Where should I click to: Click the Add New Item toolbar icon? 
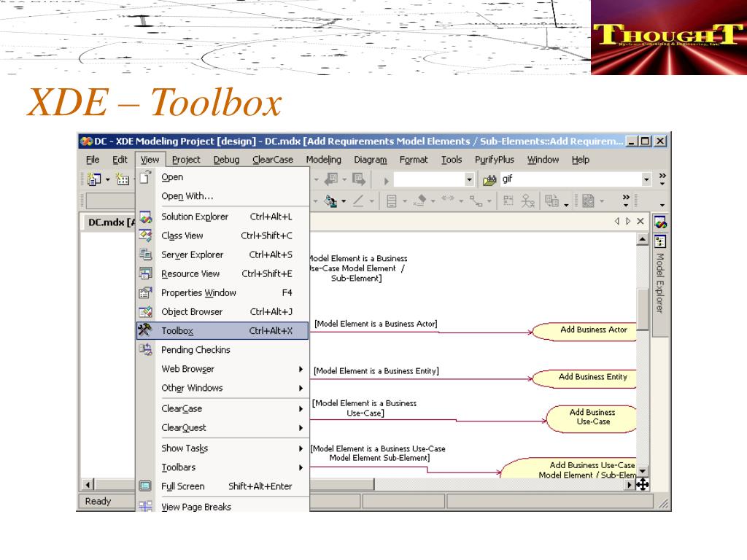(123, 179)
